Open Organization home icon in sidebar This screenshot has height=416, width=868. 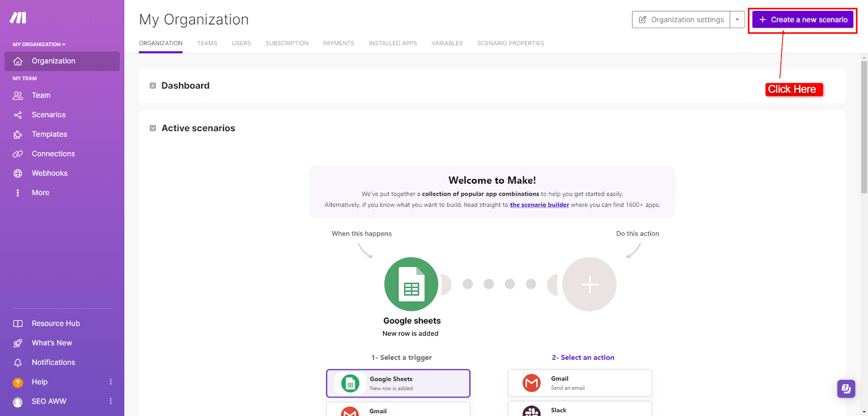(18, 61)
